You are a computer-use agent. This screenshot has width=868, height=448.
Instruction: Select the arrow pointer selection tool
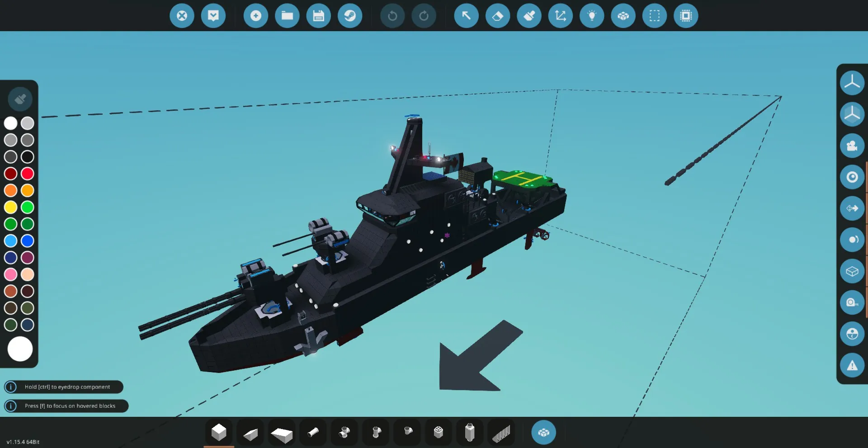[x=466, y=16]
